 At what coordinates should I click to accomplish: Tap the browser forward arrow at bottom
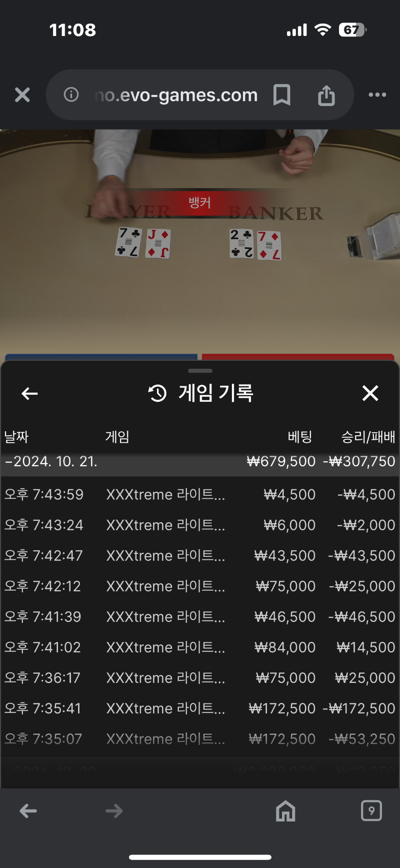click(114, 811)
